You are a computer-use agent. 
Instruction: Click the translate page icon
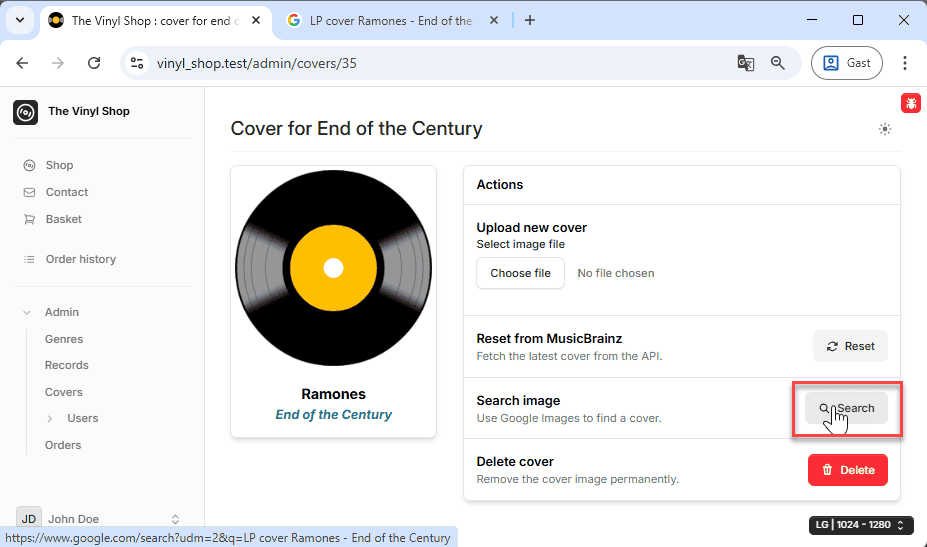coord(746,63)
